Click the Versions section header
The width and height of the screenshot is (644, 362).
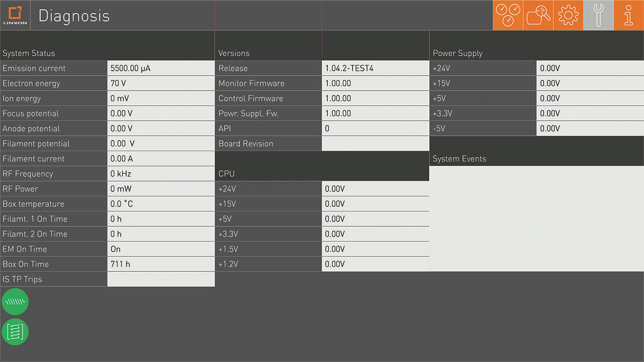233,53
